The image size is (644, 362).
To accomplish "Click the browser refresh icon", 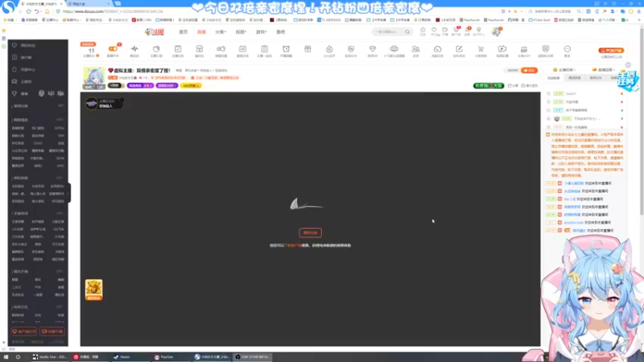I will click(28, 11).
